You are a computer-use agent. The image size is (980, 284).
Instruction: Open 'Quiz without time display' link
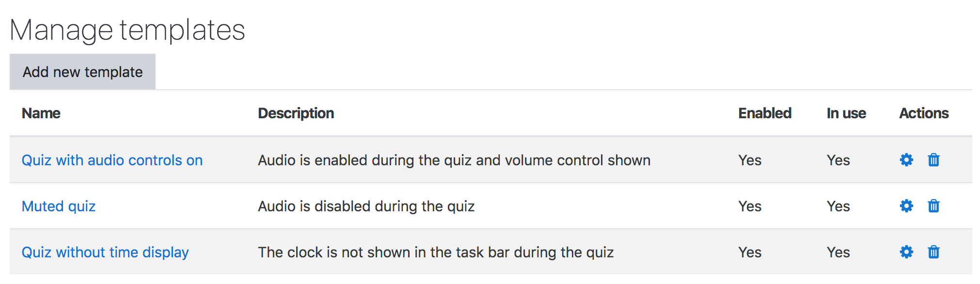pos(105,252)
